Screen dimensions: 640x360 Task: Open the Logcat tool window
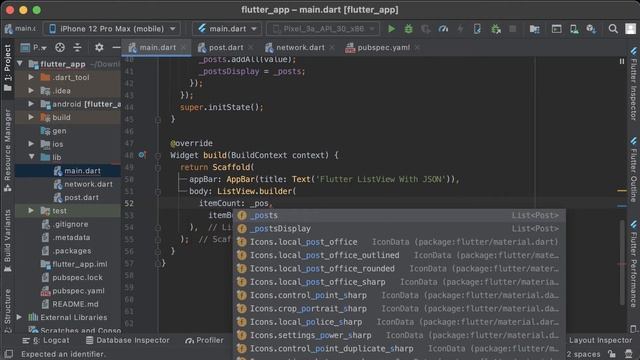pyautogui.click(x=46, y=340)
